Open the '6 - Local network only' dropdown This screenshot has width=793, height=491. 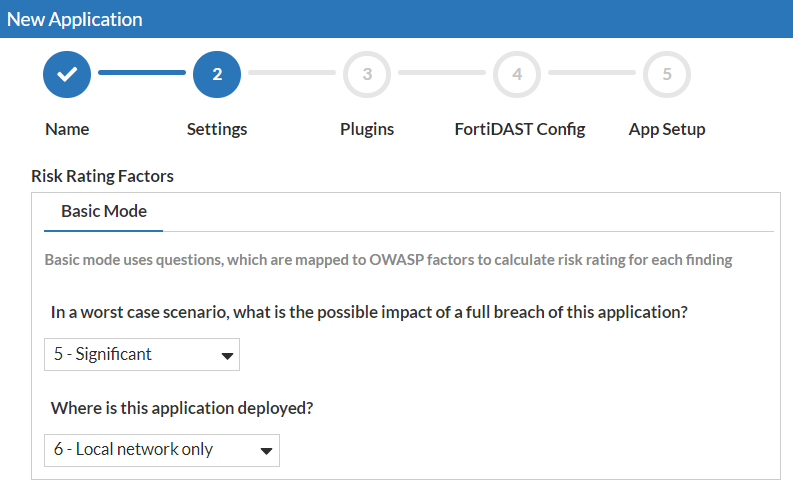162,450
